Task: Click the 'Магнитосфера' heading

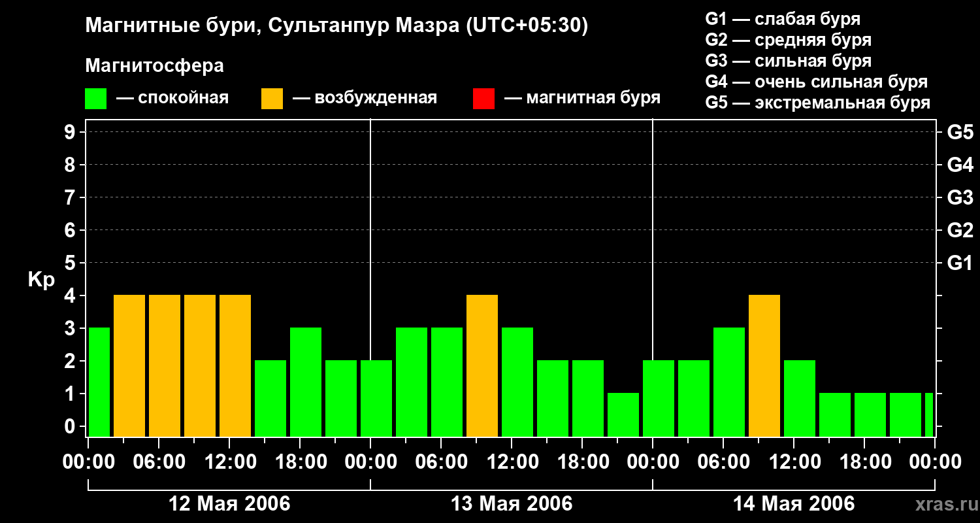Action: click(x=154, y=66)
